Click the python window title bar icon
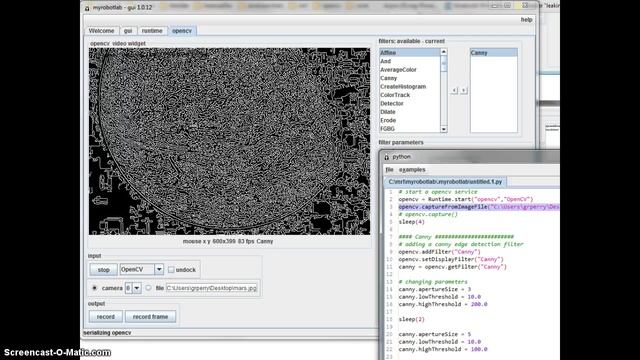Screen dimensions: 640x360 (x=387, y=157)
